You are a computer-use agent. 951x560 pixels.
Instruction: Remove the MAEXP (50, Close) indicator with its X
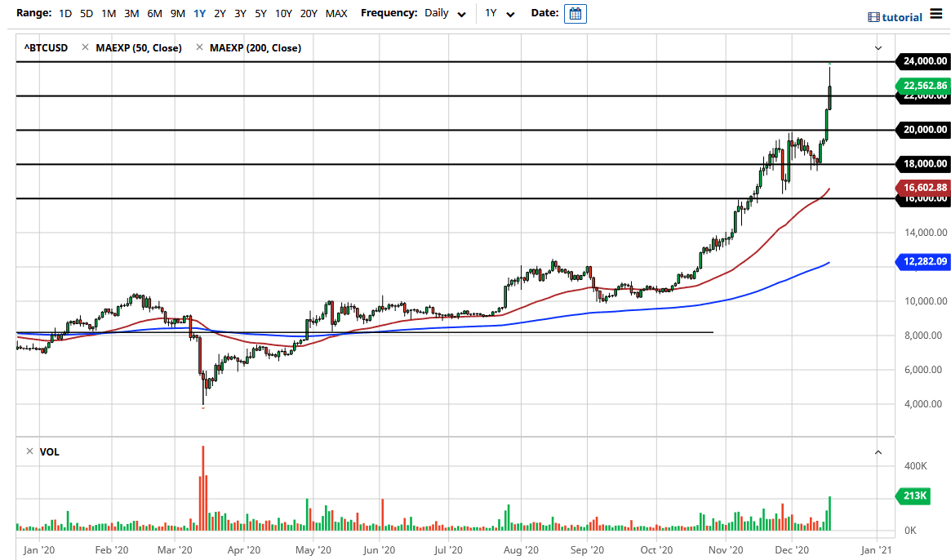coord(85,47)
